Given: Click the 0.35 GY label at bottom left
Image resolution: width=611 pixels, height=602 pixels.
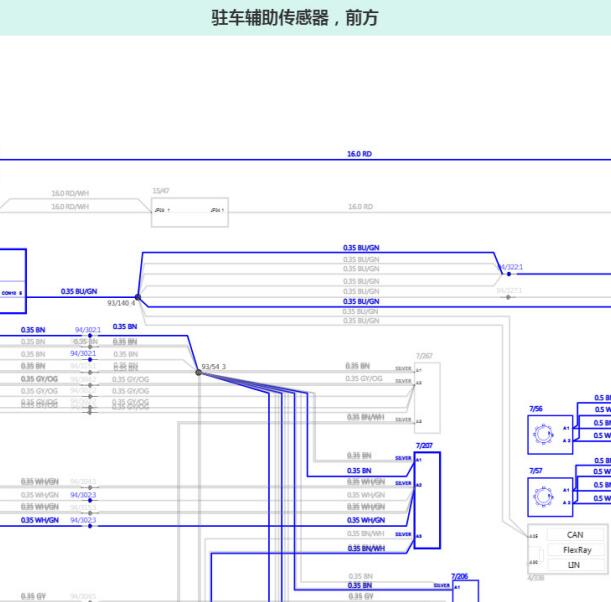Looking at the screenshot, I should [33, 597].
